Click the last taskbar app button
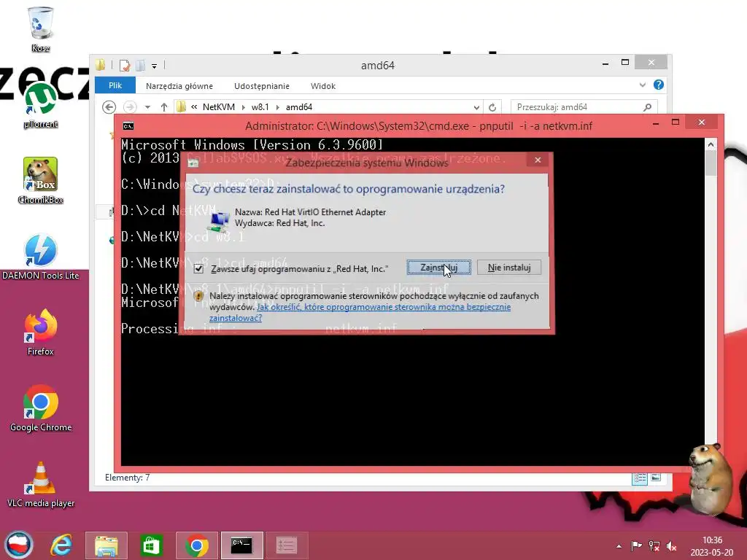 [x=287, y=545]
